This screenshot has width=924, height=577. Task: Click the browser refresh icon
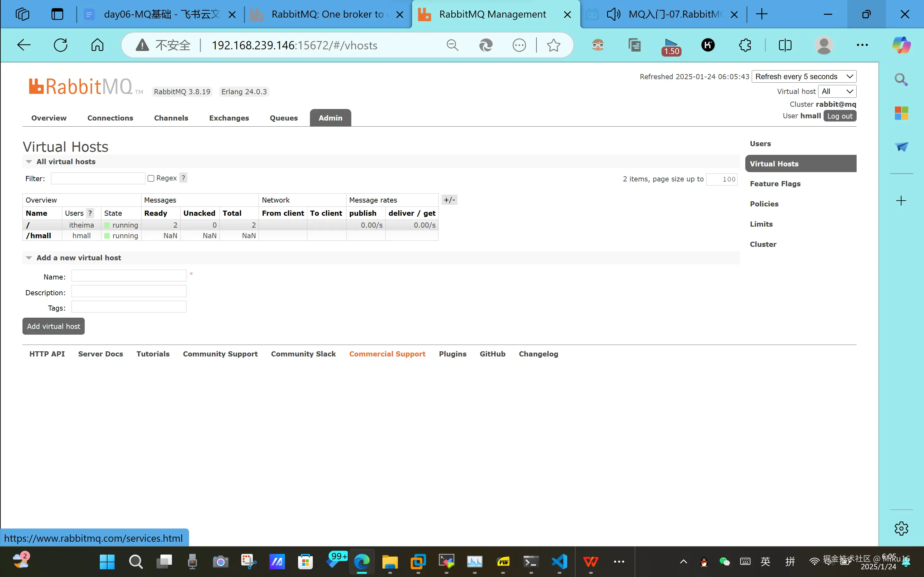click(60, 45)
